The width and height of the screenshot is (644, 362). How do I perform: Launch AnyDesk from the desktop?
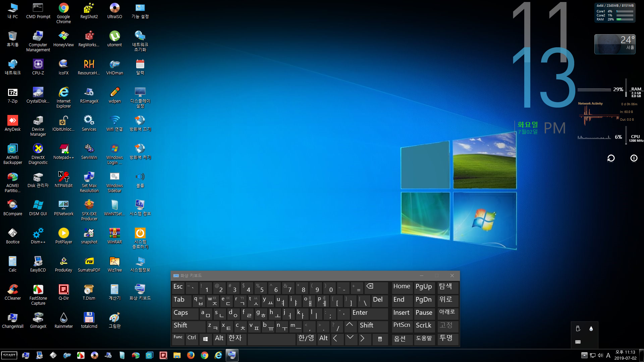click(12, 123)
